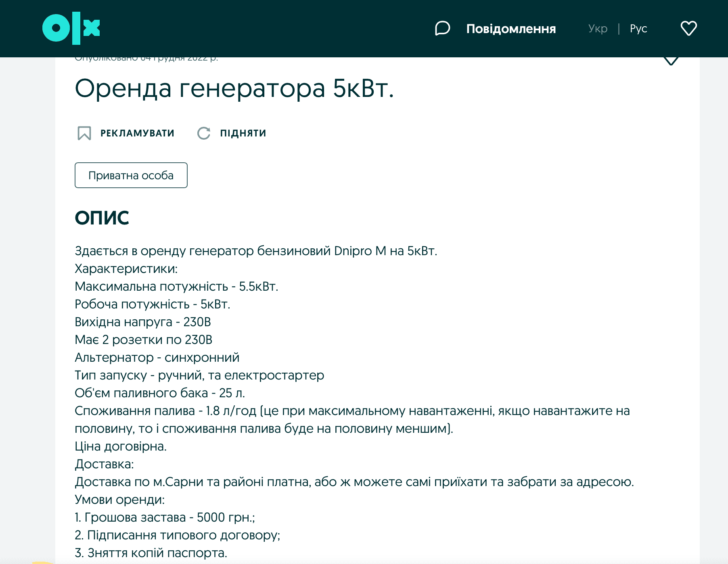Click the Доставка по м.Сарни delivery line
Image resolution: width=728 pixels, height=564 pixels.
[354, 482]
